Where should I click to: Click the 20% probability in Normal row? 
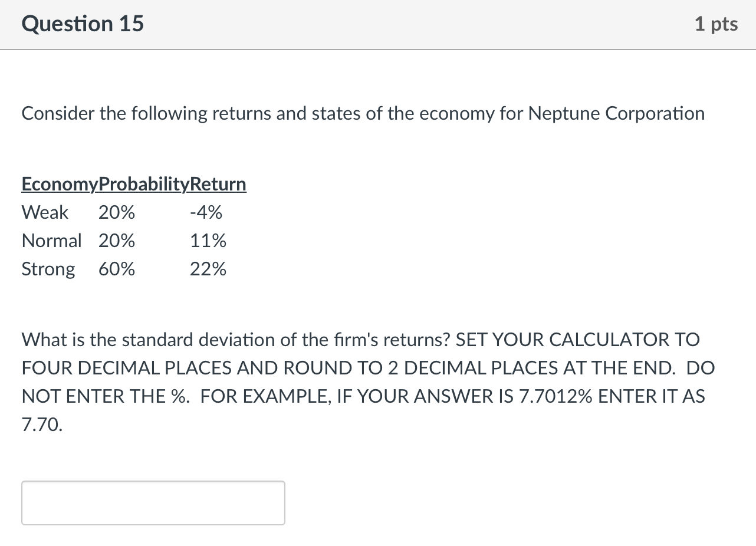117,241
